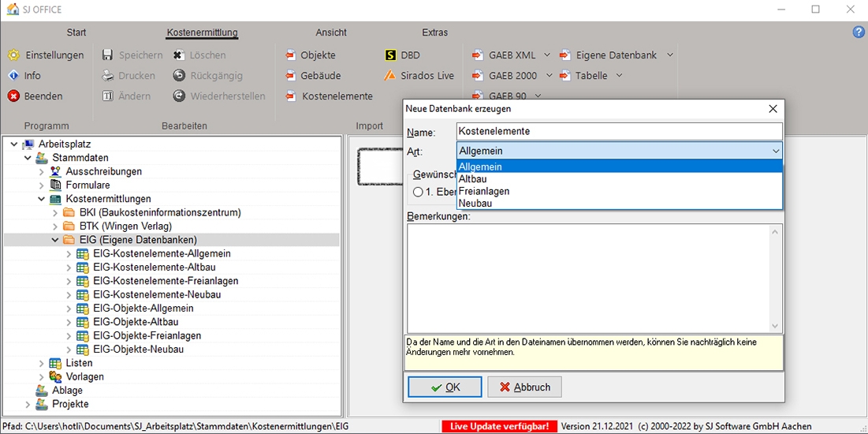Open Einstellungen gear icon
868x434 pixels.
click(x=14, y=55)
